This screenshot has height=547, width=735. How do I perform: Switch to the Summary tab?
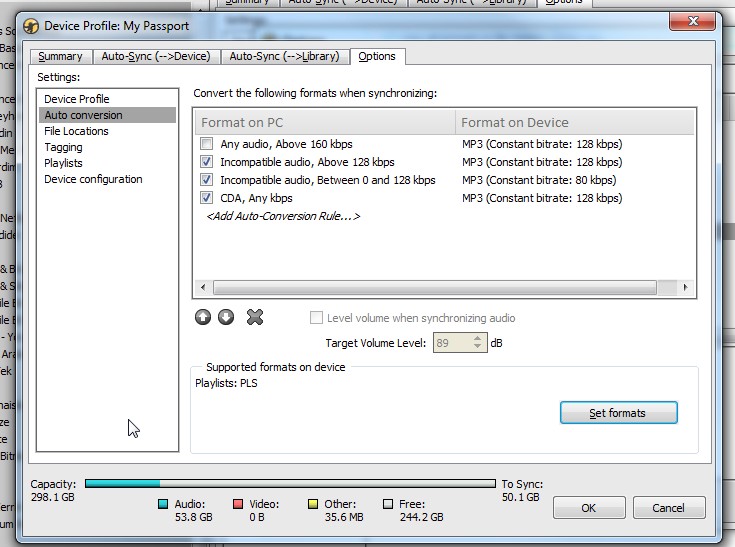tap(60, 57)
